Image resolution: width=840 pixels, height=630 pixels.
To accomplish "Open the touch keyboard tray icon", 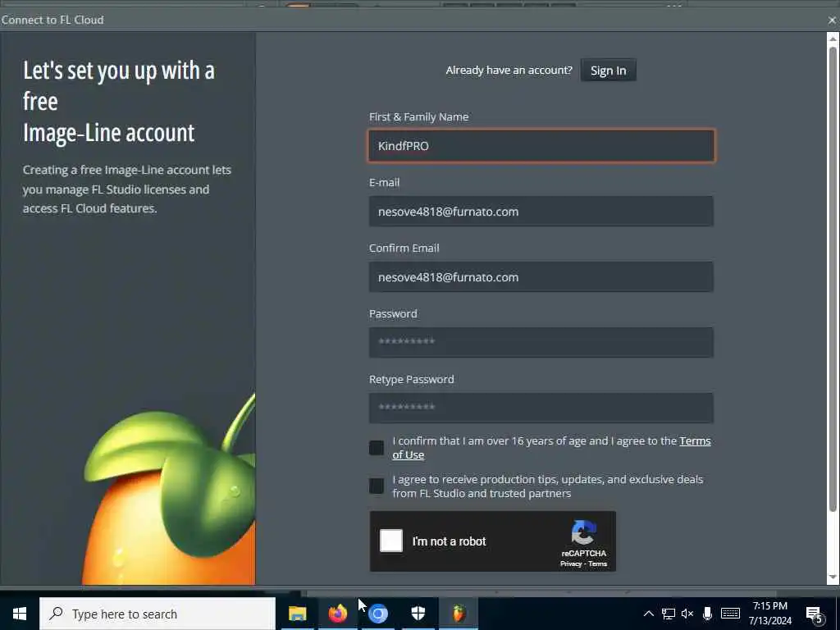I will click(730, 614).
